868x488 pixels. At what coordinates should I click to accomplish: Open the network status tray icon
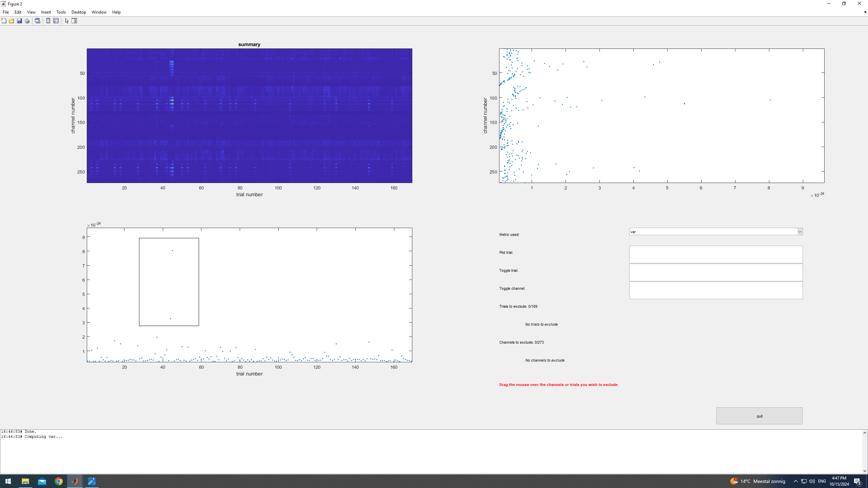tap(804, 481)
